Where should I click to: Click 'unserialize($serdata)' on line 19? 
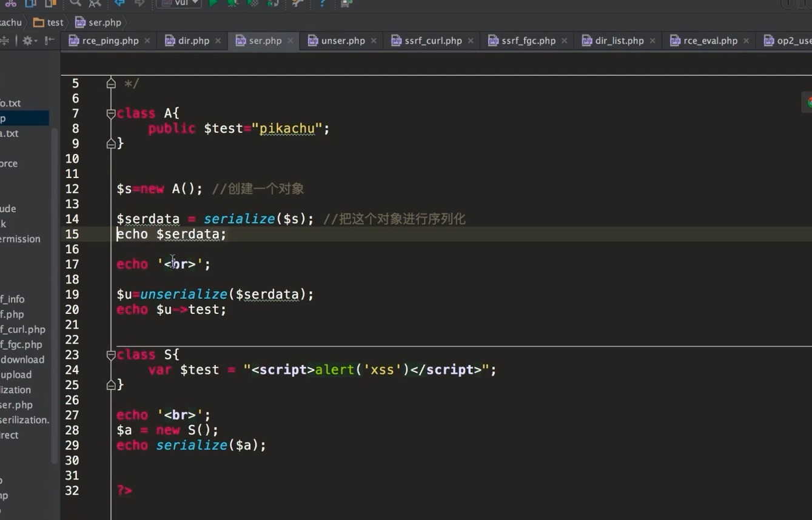(223, 295)
